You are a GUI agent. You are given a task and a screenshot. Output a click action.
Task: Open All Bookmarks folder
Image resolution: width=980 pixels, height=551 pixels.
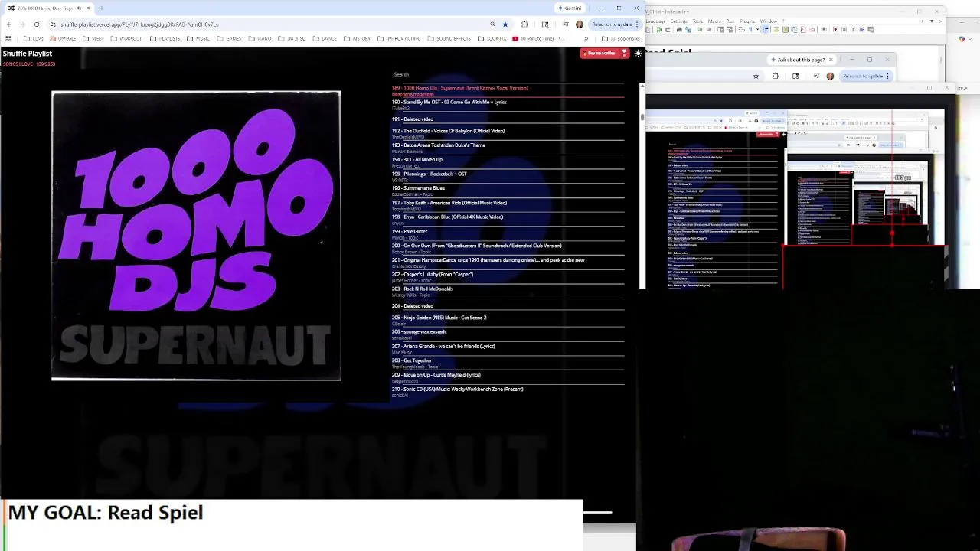coord(621,38)
